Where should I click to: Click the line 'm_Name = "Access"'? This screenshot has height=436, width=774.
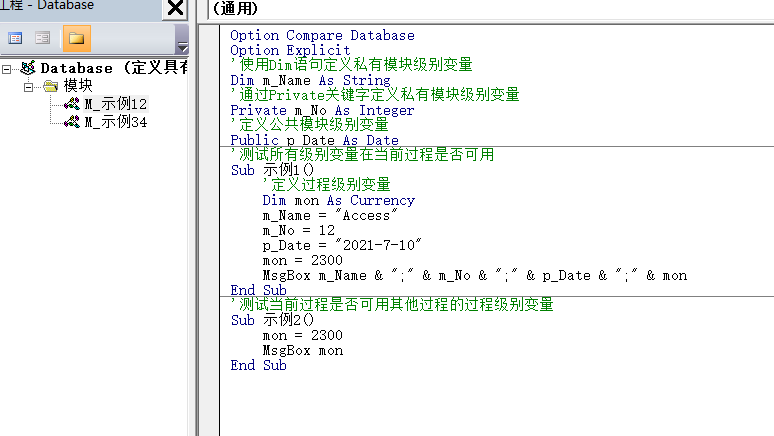[330, 216]
